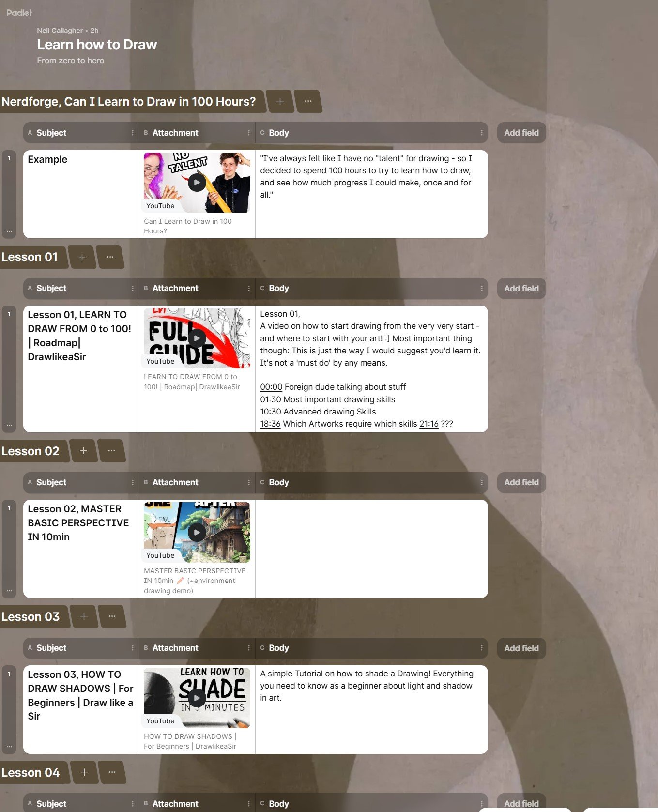Select the Lesson 01 section title
Viewport: 658px width, 812px height.
tap(30, 257)
